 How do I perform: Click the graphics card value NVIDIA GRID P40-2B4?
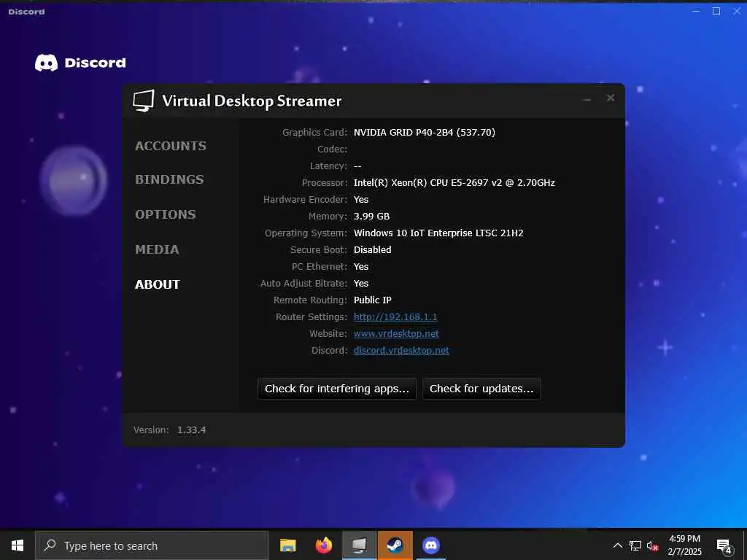click(425, 133)
